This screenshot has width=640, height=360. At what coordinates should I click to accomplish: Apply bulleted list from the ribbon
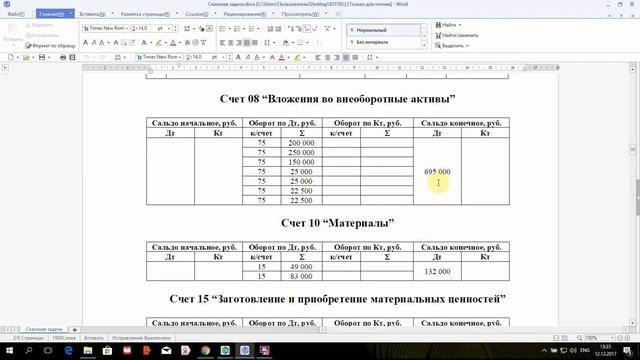[222, 29]
